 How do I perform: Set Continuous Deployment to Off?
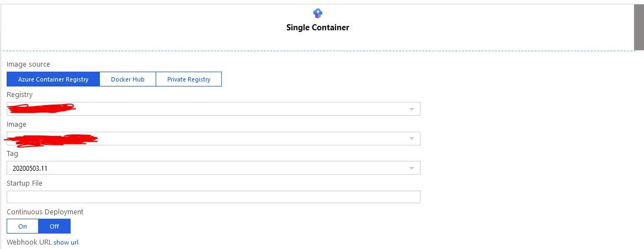click(x=54, y=226)
